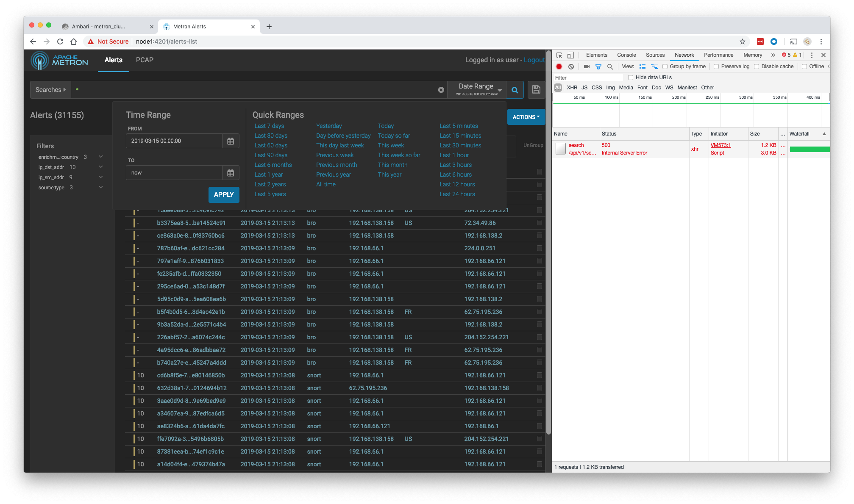Switch to the PCAP tab
The height and width of the screenshot is (504, 854).
point(145,60)
